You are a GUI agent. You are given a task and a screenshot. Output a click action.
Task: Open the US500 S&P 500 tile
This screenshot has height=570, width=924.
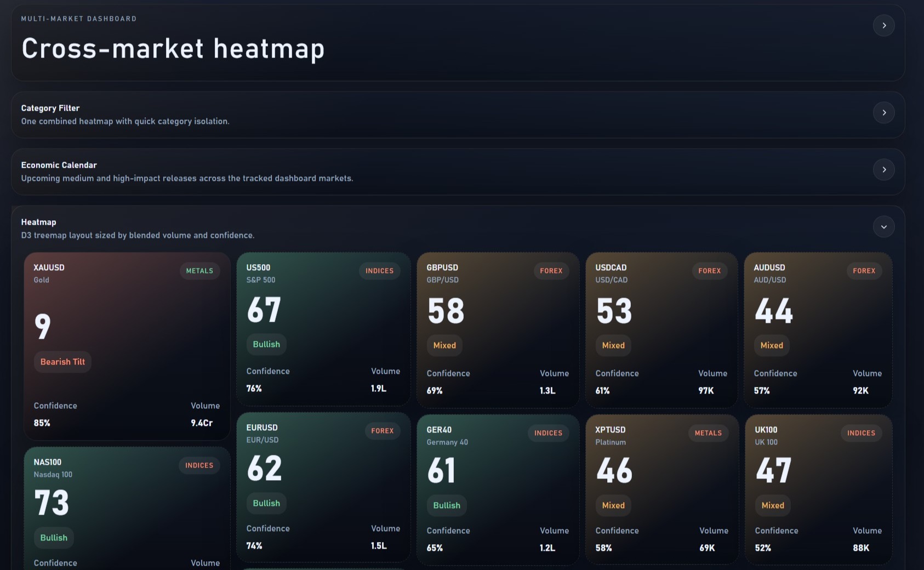point(323,329)
